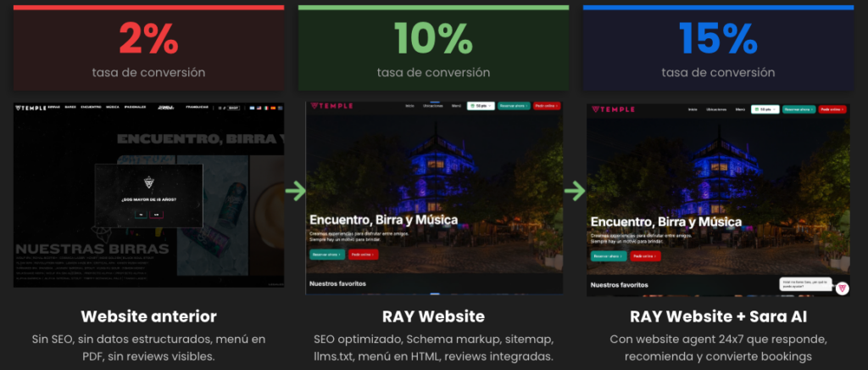Click hero Pedir online button in right website
Viewport: 868px width, 370px height.
click(643, 255)
